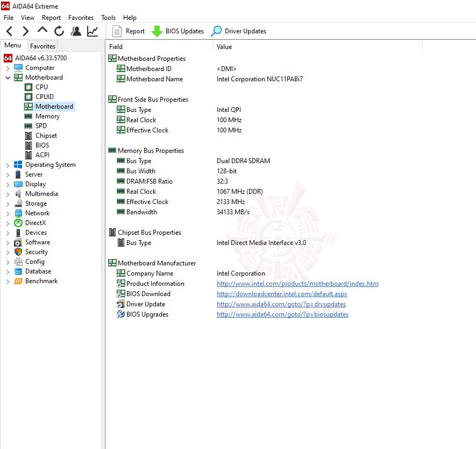Screen dimensions: 476x449
Task: Open the graph chart toolbar icon
Action: [93, 31]
